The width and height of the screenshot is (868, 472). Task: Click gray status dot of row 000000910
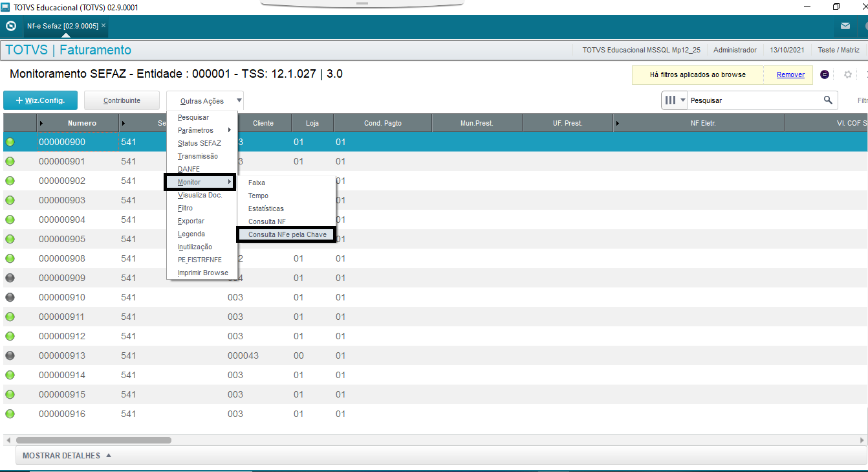(x=10, y=297)
